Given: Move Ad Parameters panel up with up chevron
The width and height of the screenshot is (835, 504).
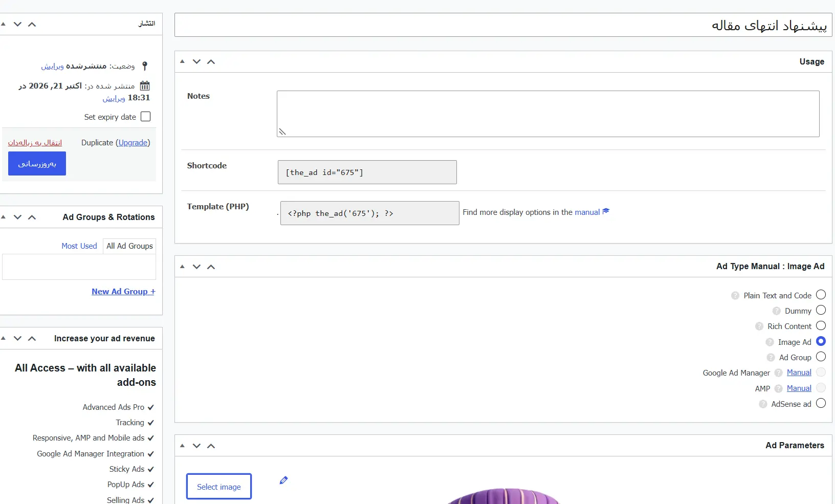Looking at the screenshot, I should pyautogui.click(x=211, y=446).
